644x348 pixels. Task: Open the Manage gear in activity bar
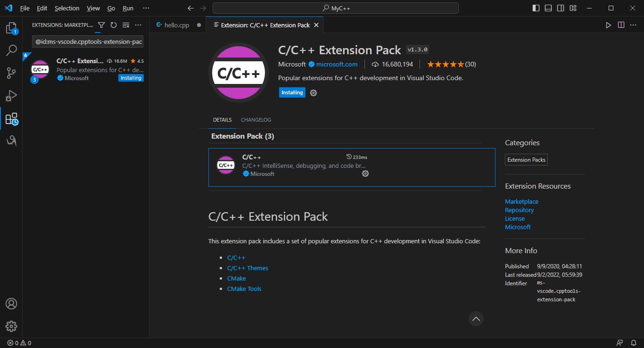click(11, 326)
